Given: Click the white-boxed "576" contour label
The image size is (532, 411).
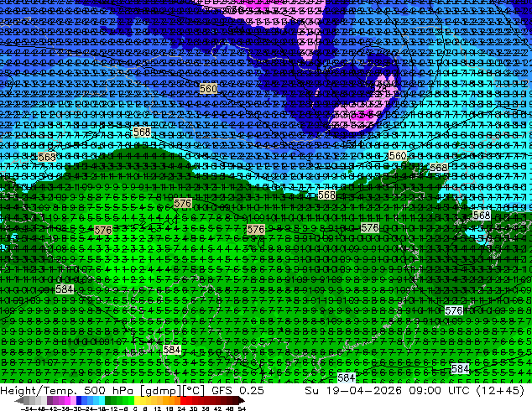Looking at the screenshot, I should pyautogui.click(x=454, y=310).
